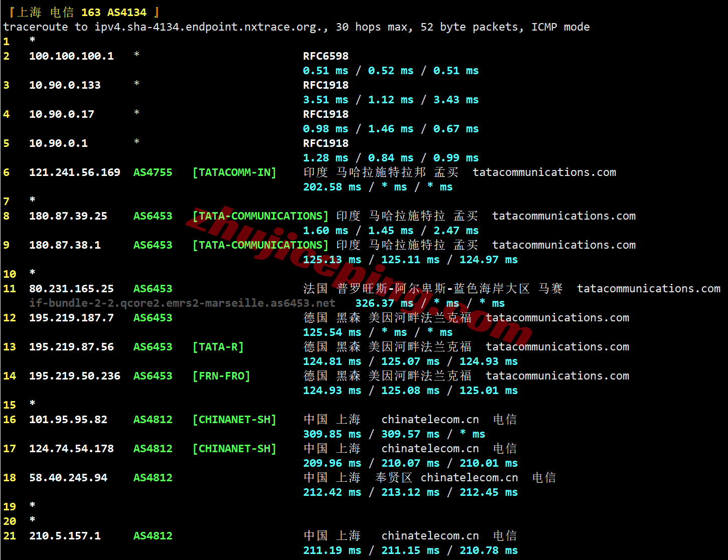This screenshot has height=560, width=728.
Task: Click IP address 195.219.87.56
Action: 71,347
